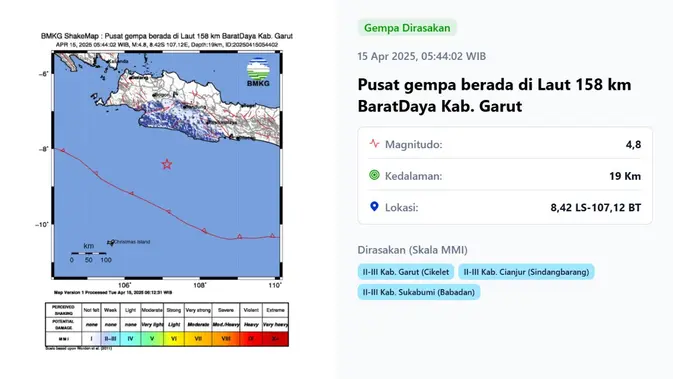Select the II-III Kab. Garut (Cikelet tag

point(406,272)
